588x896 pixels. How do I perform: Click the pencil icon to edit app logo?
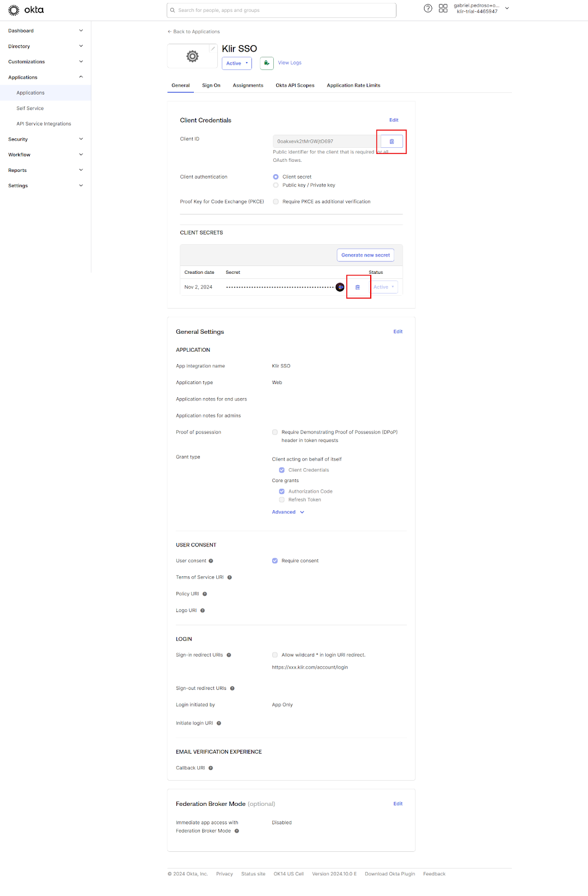tap(213, 49)
